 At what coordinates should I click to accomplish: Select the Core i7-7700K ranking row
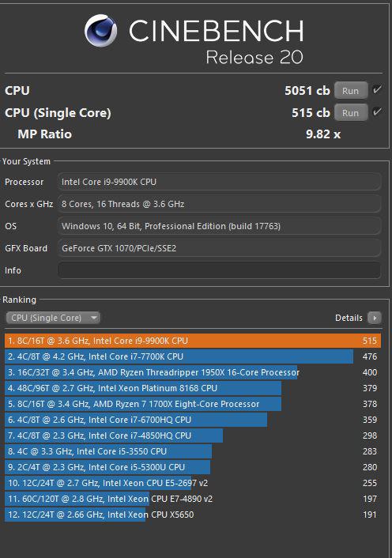[193, 356]
